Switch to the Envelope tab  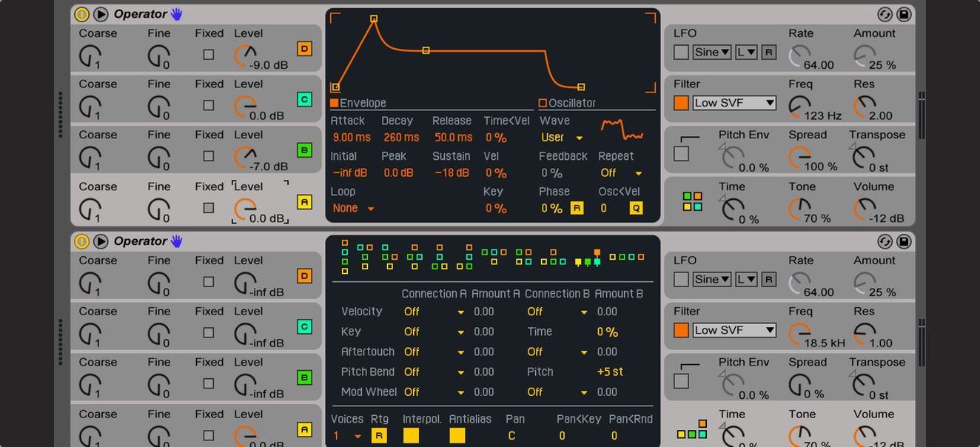(x=359, y=103)
